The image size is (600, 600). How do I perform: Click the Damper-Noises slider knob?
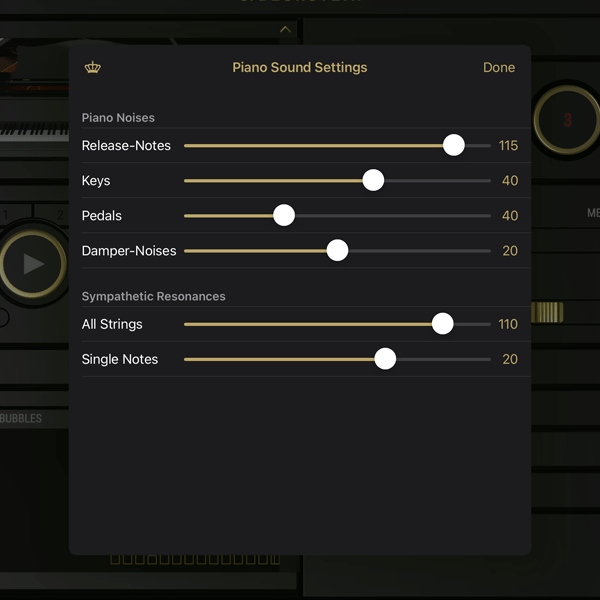point(338,250)
